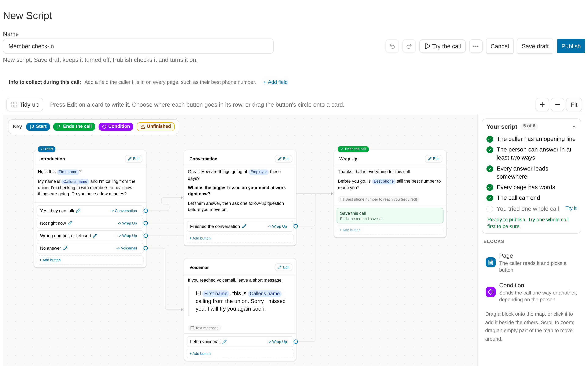588x366 pixels.
Task: Click the unchecked 'You tried one whole call' circle
Action: pos(490,209)
